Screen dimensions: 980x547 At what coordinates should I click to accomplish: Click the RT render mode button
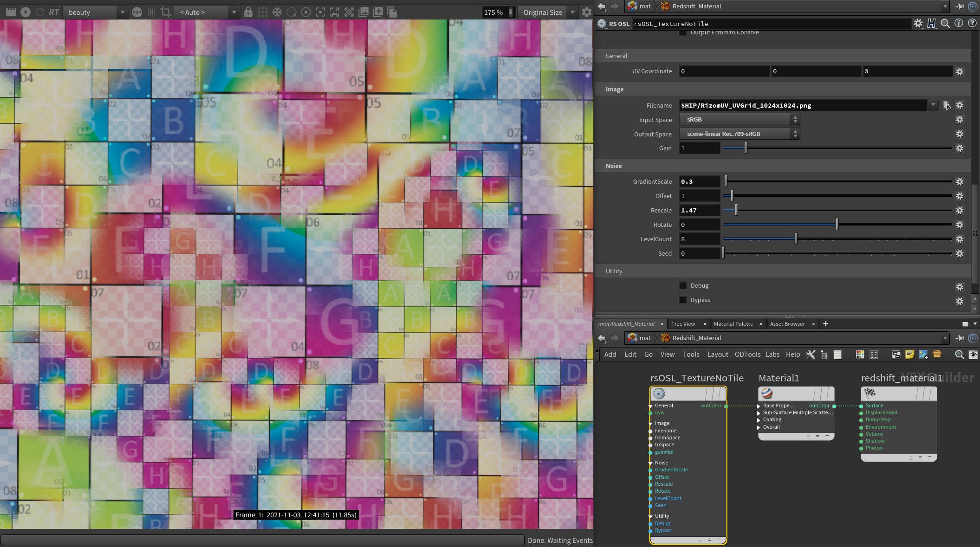[54, 12]
